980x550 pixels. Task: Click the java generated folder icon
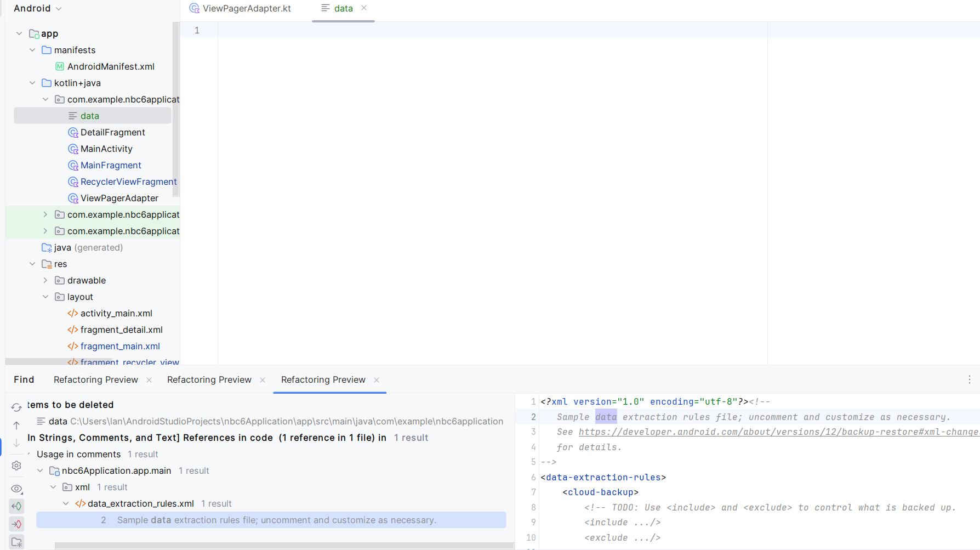point(47,248)
